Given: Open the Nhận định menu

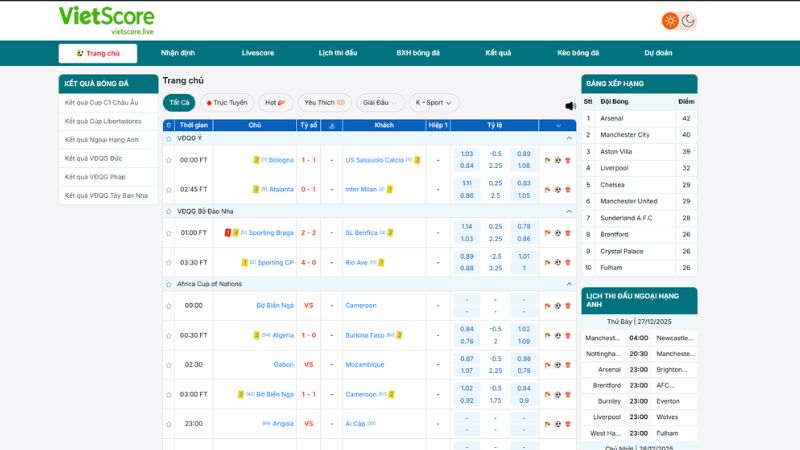Looking at the screenshot, I should click(178, 53).
